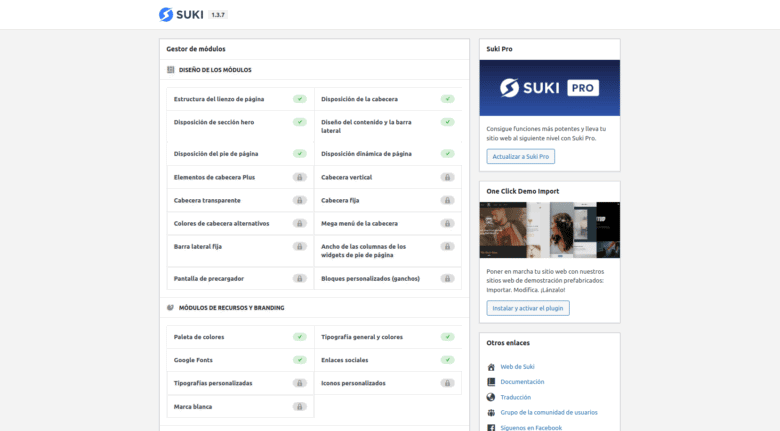Click the One Click Demo Import preview image

point(550,230)
